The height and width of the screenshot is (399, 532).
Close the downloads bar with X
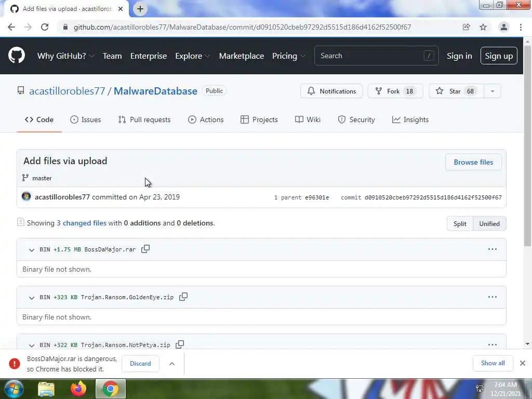point(523,363)
